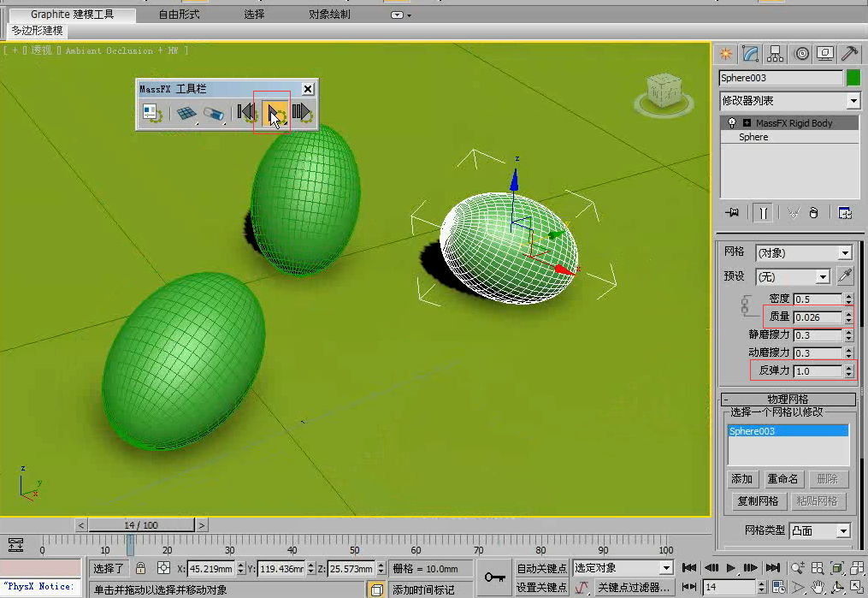Click the green object color swatch
The width and height of the screenshot is (868, 598).
pyautogui.click(x=853, y=78)
